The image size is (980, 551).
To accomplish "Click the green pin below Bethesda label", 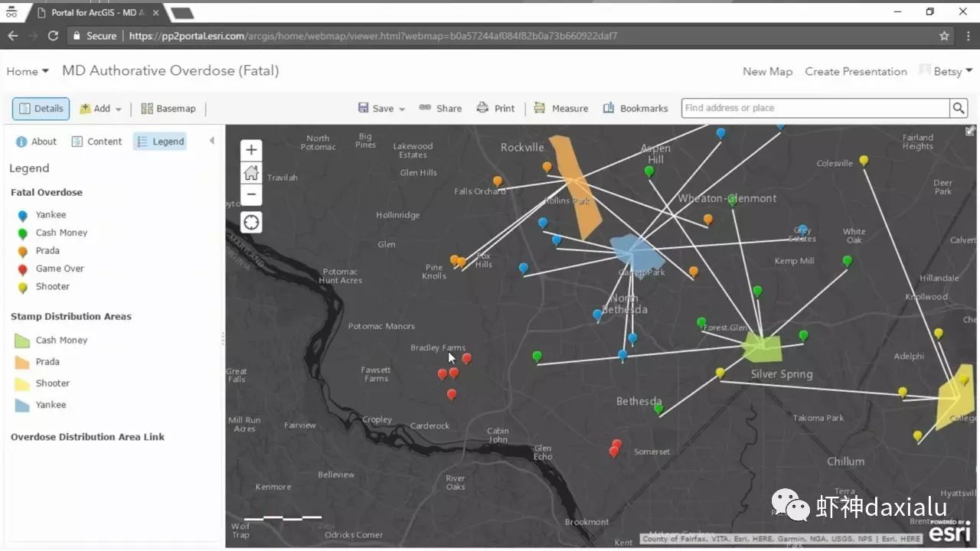I will coord(658,409).
